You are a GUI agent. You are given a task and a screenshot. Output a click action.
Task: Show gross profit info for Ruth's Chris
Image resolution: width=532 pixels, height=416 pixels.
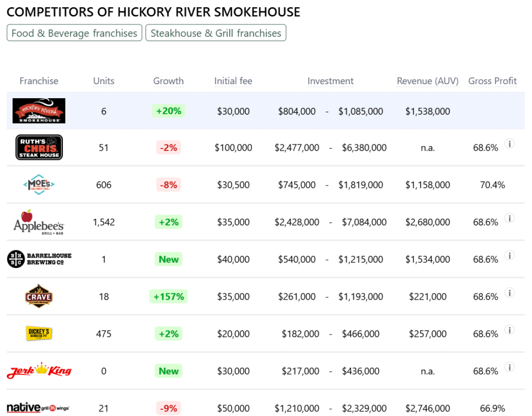(x=509, y=144)
